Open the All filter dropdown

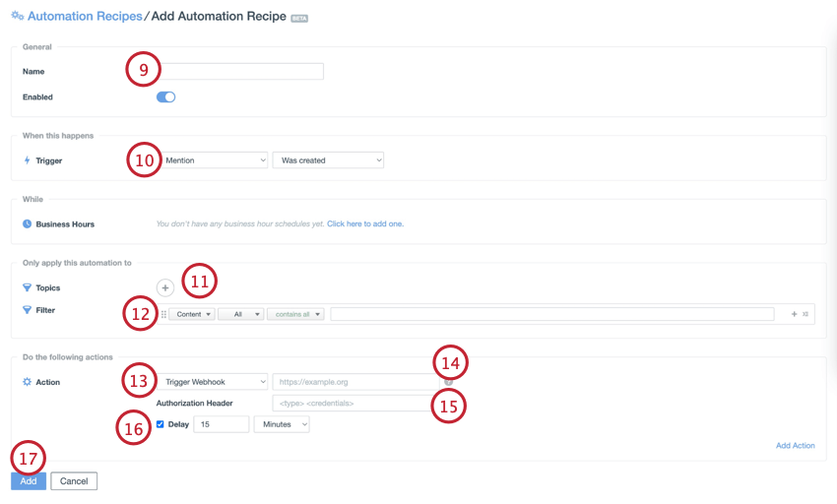(x=240, y=314)
